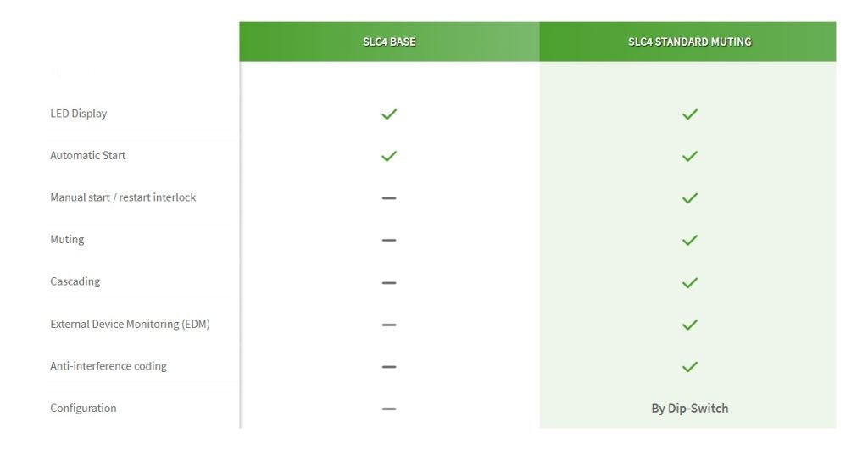Click the EDM dash icon under SLC4 Base
Screen dimensions: 868x456
click(x=389, y=325)
